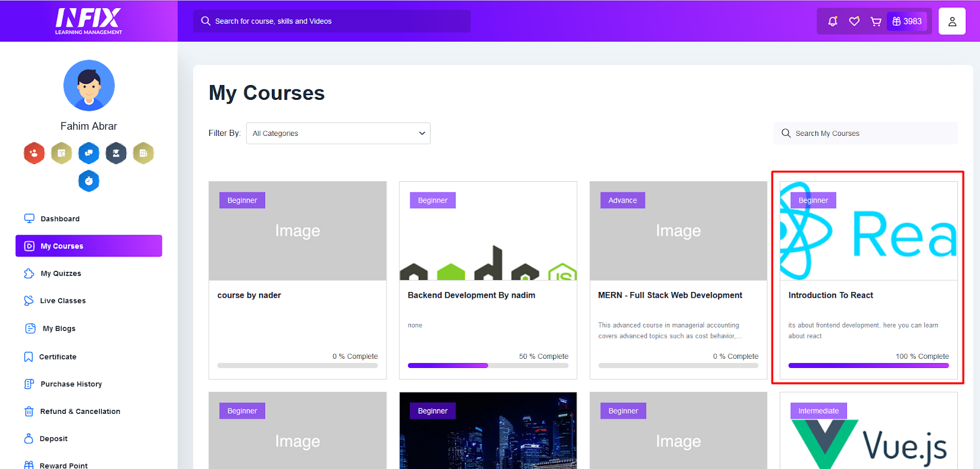Screen dimensions: 980x469
Task: Click the Refund & Cancellation trash icon
Action: tap(29, 411)
